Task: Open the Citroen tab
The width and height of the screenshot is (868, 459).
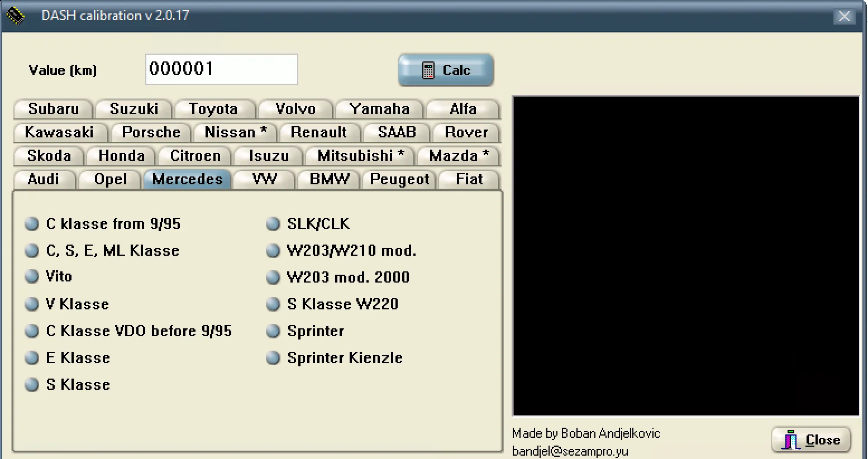Action: point(195,156)
